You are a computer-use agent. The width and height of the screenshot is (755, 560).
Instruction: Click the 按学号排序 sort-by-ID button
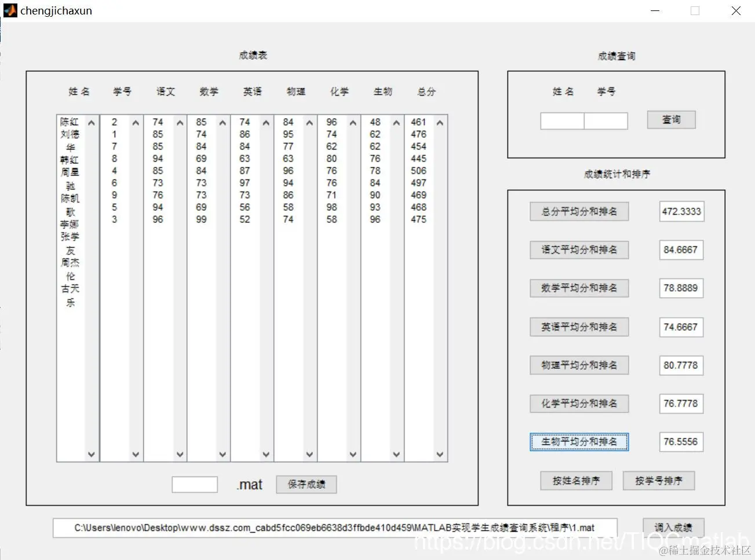point(658,480)
